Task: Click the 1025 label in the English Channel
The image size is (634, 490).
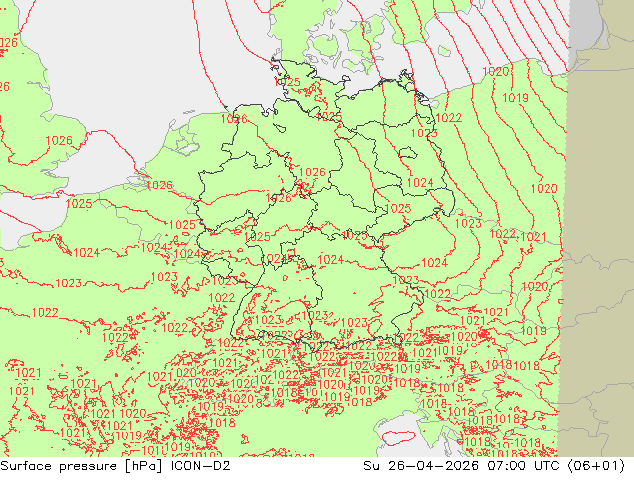Action: click(79, 203)
